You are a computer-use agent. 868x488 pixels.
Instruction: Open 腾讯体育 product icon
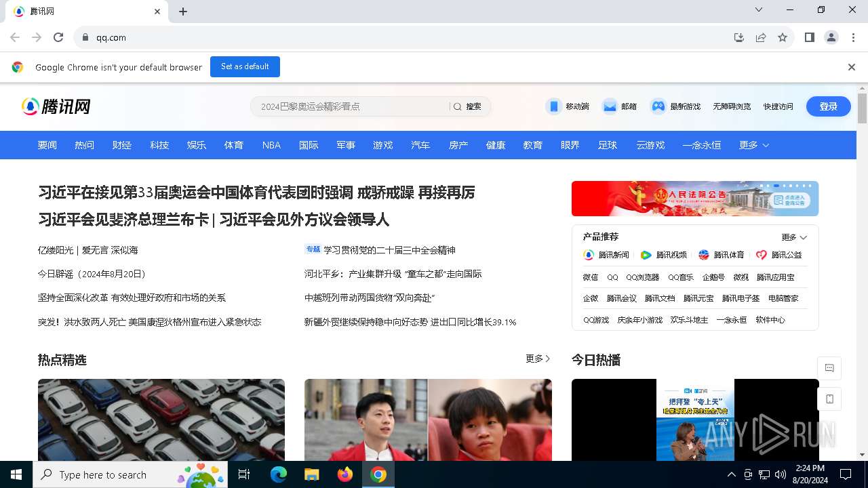pos(704,255)
